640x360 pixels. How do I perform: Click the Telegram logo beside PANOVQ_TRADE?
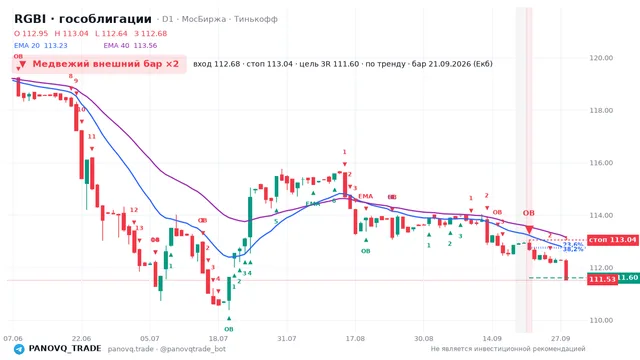pos(19,349)
